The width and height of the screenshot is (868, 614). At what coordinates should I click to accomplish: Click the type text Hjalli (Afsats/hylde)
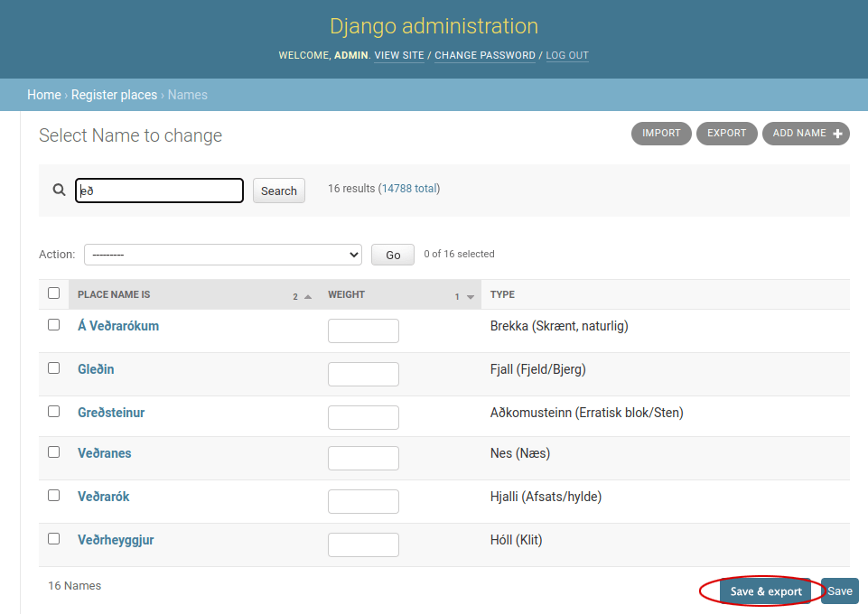click(546, 497)
